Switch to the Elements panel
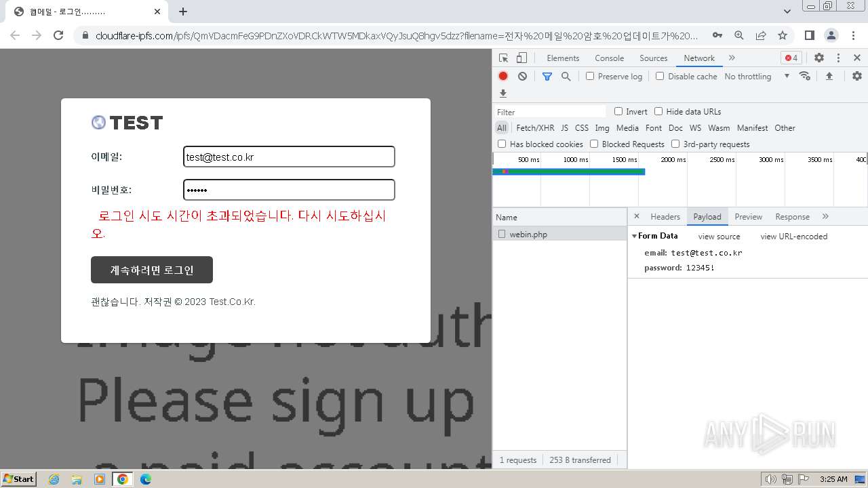The width and height of the screenshot is (868, 488). point(563,58)
